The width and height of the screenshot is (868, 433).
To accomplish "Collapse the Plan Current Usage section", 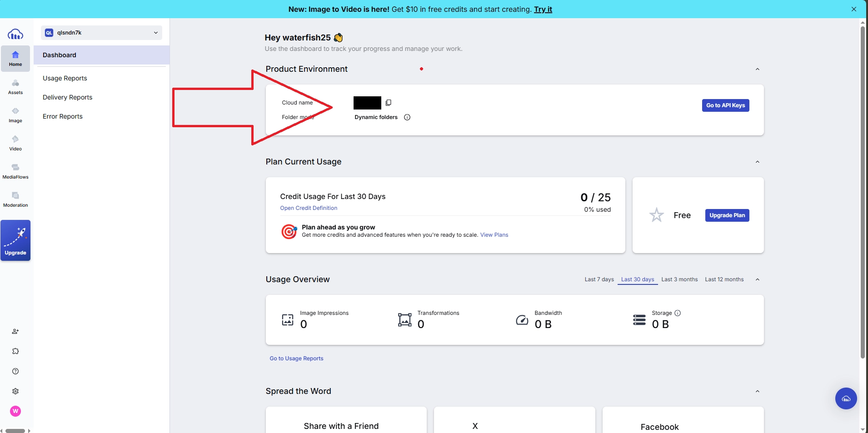I will pyautogui.click(x=758, y=162).
